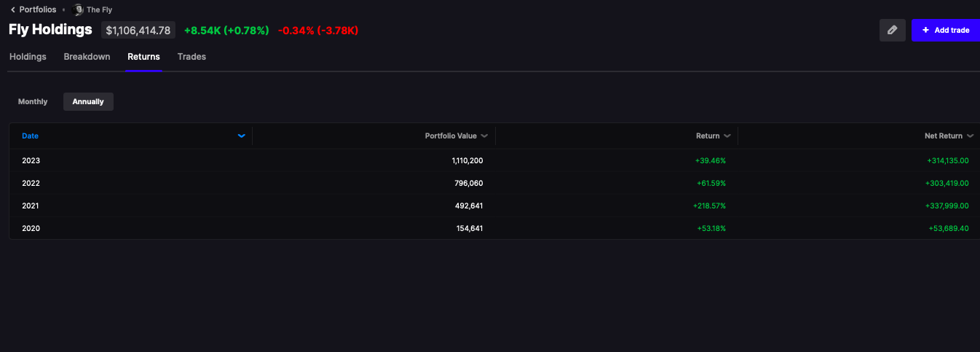Click The Fly avatar icon
The width and height of the screenshot is (980, 352).
pyautogui.click(x=79, y=9)
